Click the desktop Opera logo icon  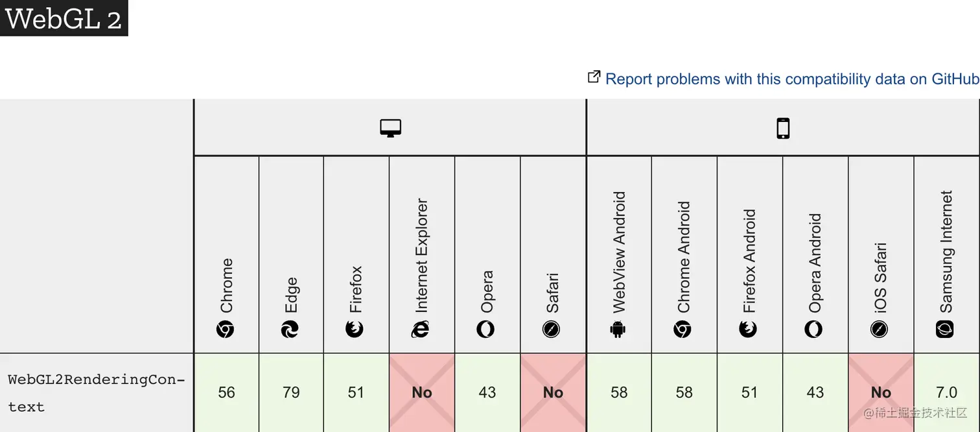485,330
